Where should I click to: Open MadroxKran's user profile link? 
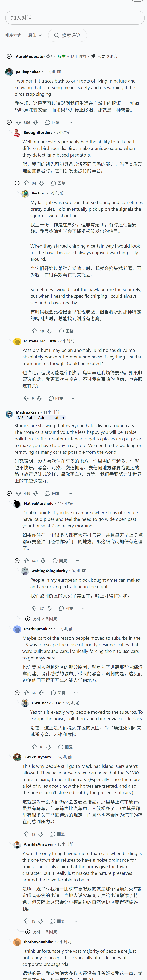pos(27,412)
